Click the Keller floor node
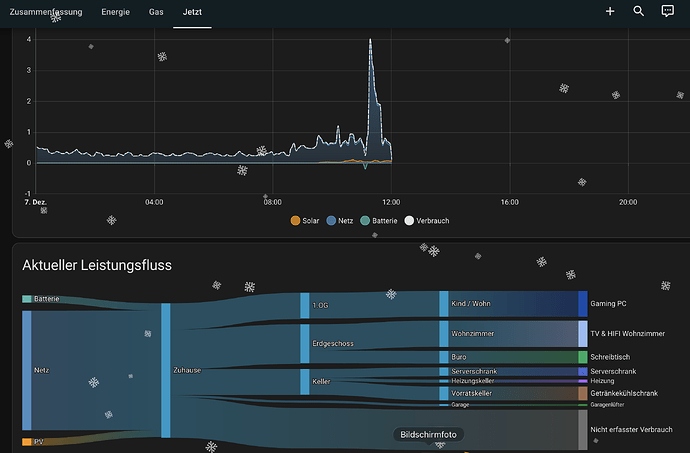Screen dimensions: 690x453 (x=305, y=381)
